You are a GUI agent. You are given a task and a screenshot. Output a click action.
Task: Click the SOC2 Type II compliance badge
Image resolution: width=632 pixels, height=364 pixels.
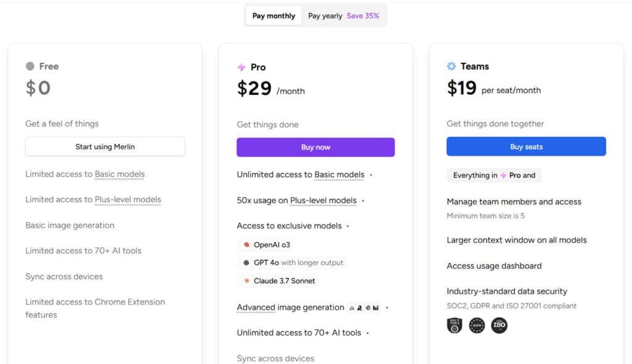454,326
